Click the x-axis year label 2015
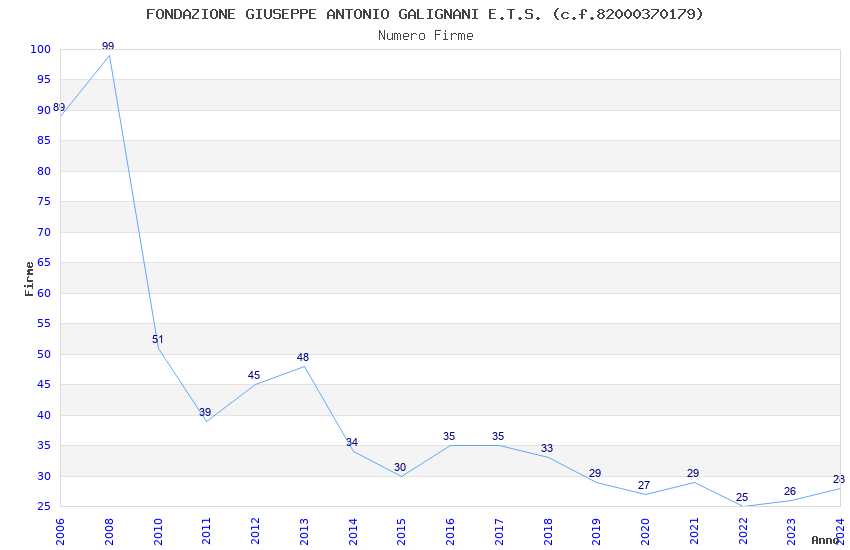Image resolution: width=850 pixels, height=550 pixels. point(401,532)
